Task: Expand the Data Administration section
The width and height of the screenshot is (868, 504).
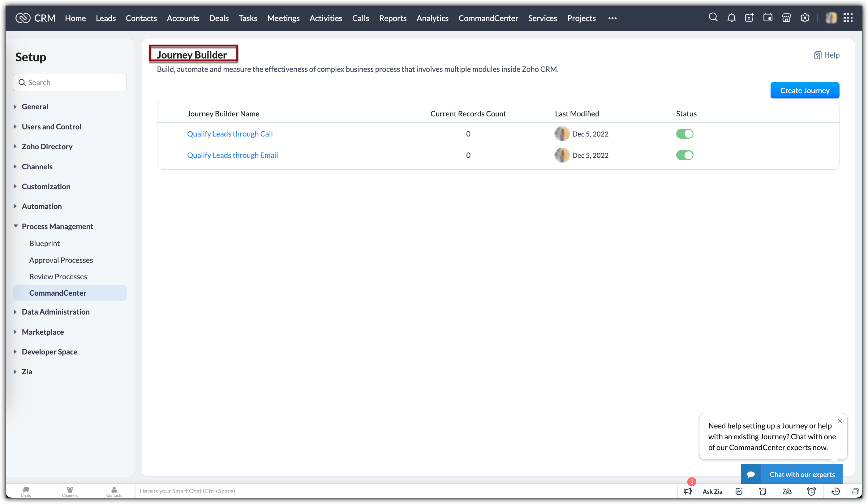Action: 55,312
